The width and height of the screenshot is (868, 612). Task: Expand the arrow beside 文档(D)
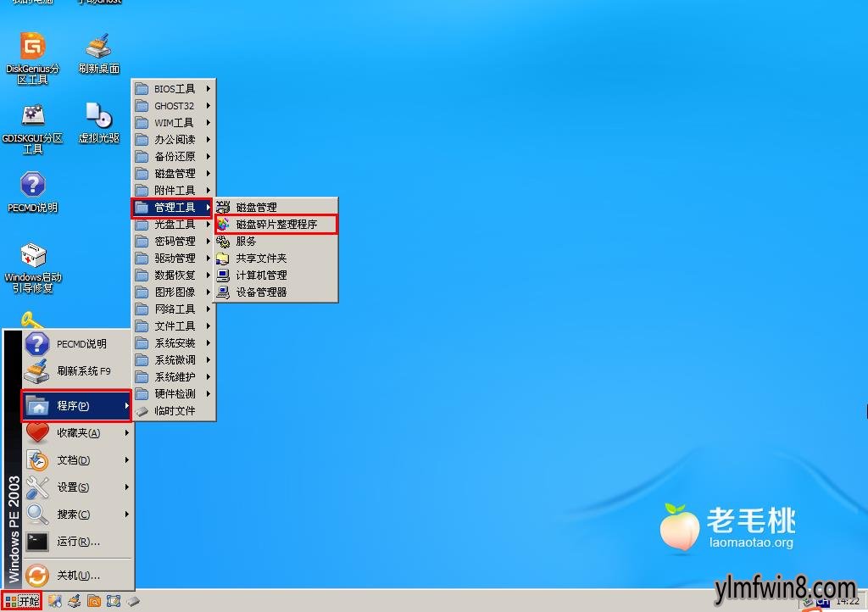[x=127, y=459]
